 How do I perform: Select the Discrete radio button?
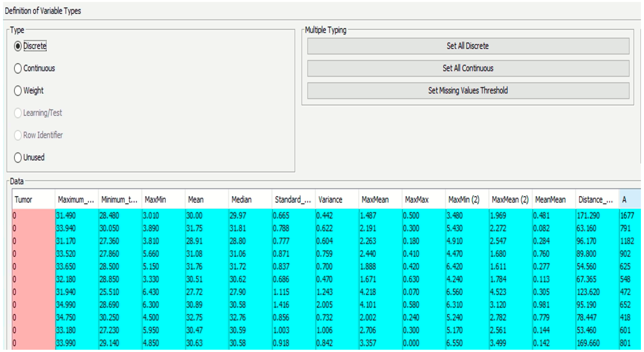pyautogui.click(x=18, y=46)
